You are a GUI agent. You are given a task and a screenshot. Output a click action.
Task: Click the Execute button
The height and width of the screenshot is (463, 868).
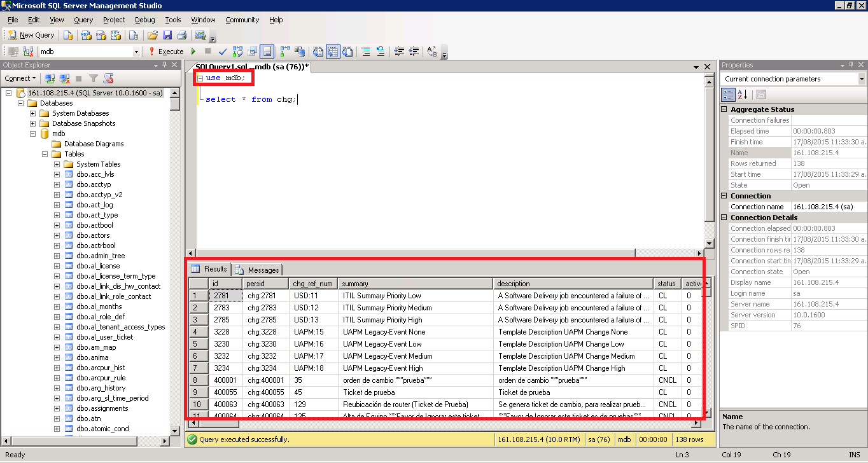point(166,52)
